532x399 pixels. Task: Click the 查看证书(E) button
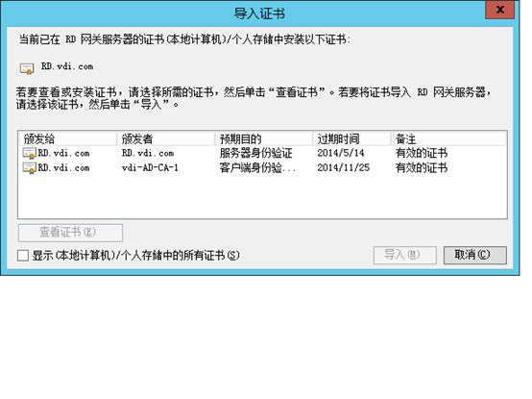70,233
